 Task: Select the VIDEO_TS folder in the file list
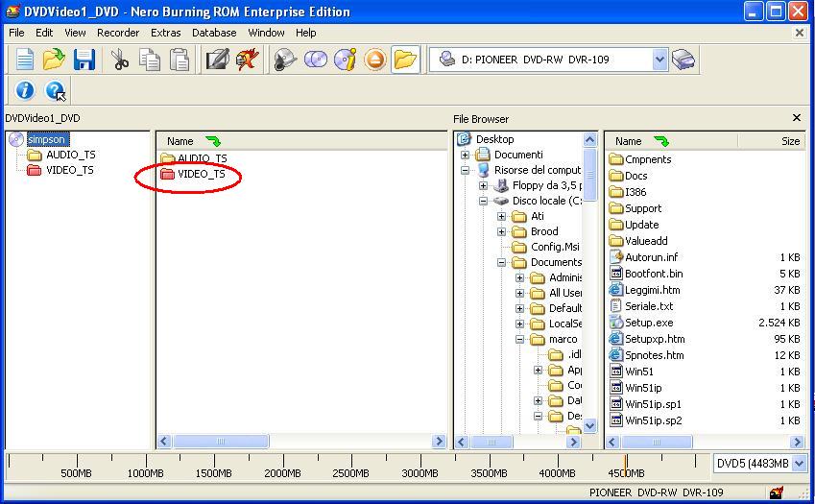(202, 174)
